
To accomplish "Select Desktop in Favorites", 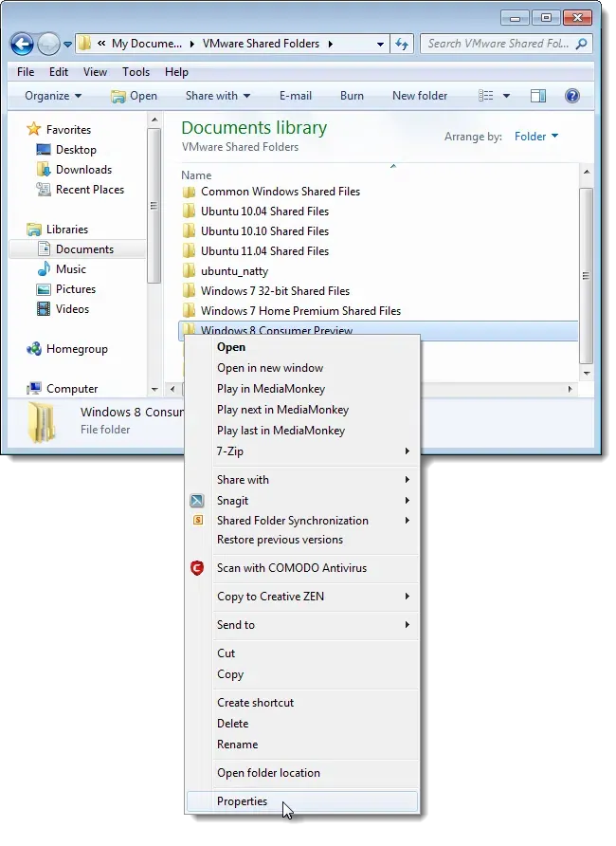I will (x=76, y=150).
